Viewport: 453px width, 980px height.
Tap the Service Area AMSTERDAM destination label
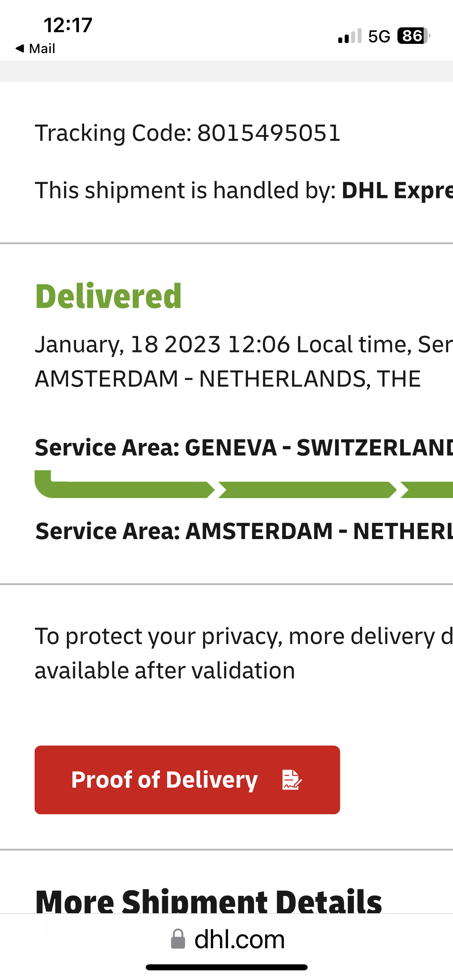coord(244,531)
